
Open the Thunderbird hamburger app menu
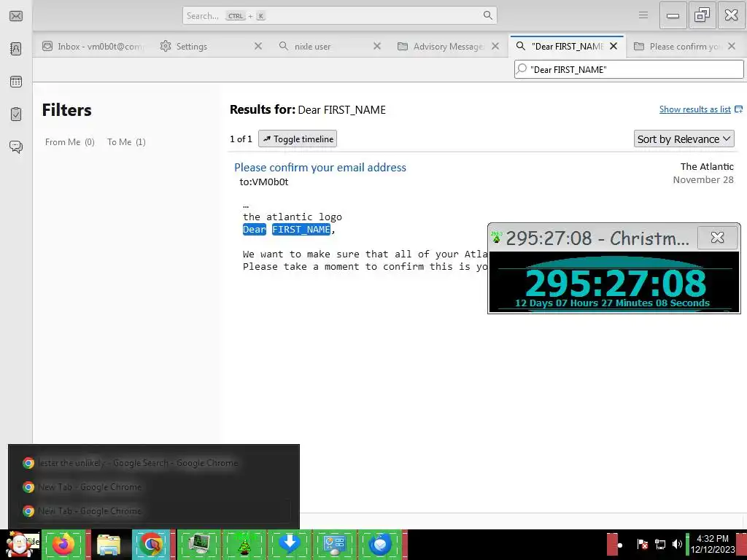643,15
